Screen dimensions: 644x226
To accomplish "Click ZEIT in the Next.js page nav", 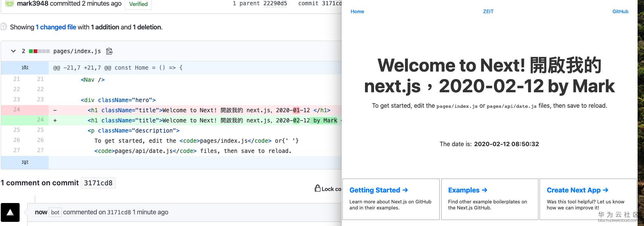I will pyautogui.click(x=488, y=11).
